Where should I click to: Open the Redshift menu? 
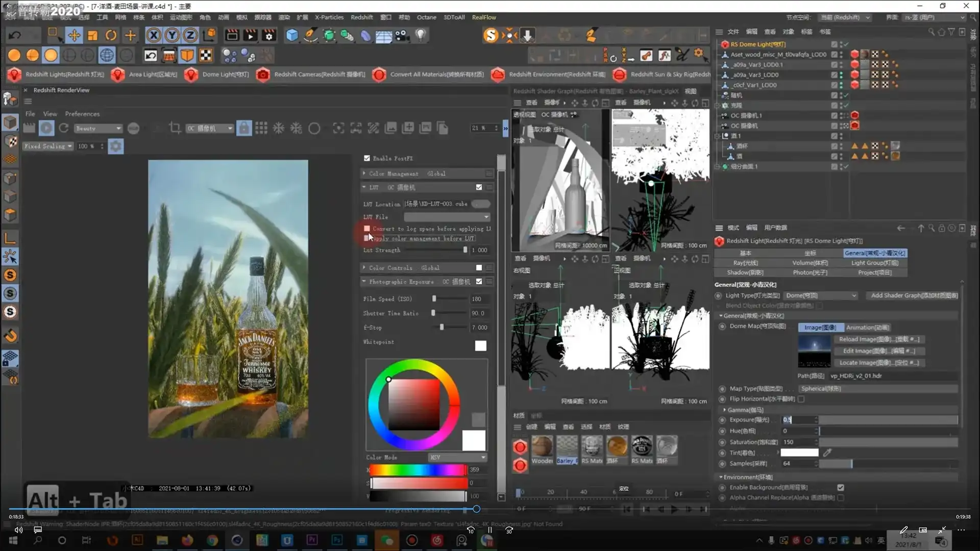point(361,17)
